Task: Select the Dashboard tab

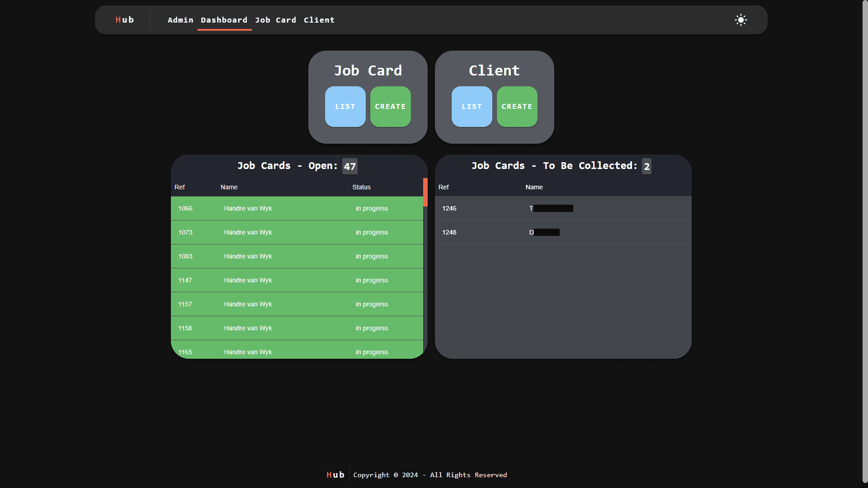Action: coord(224,20)
